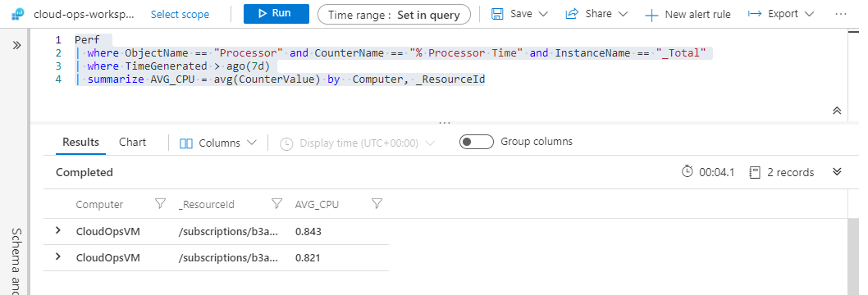
Task: Click the Select scope link
Action: point(180,15)
